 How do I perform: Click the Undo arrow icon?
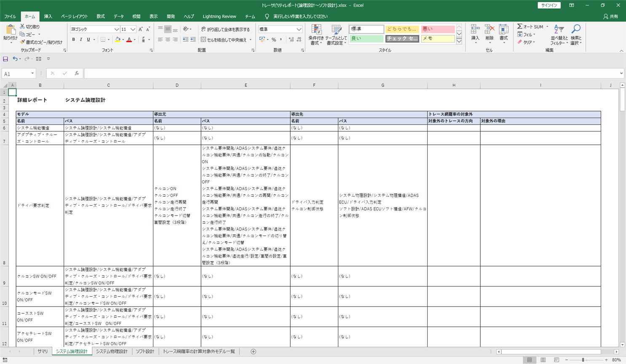15,59
